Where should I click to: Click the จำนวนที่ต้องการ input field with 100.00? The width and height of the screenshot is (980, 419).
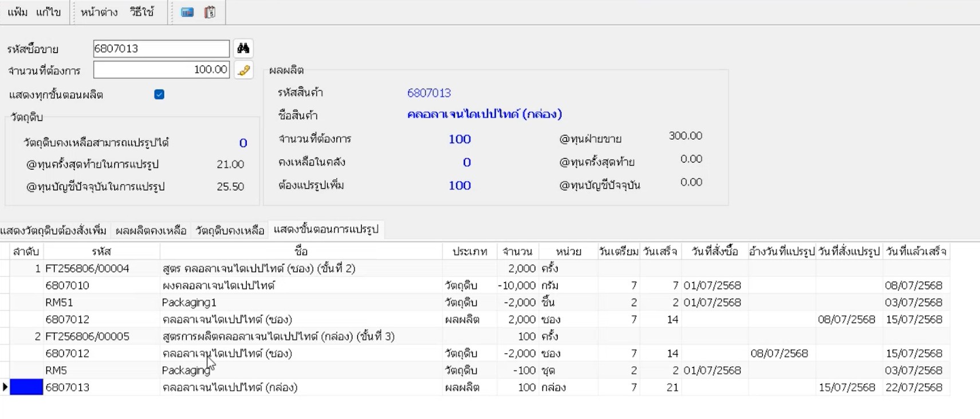[x=161, y=70]
